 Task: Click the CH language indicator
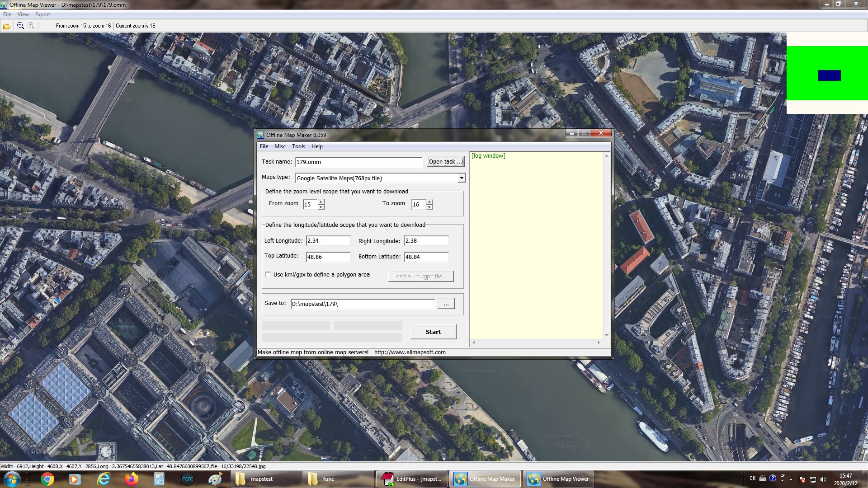coord(752,479)
